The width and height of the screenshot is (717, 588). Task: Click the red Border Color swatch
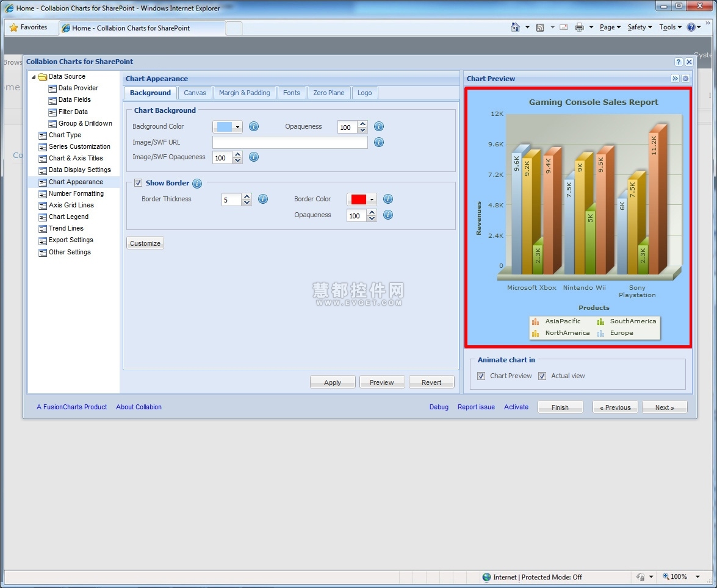point(359,199)
